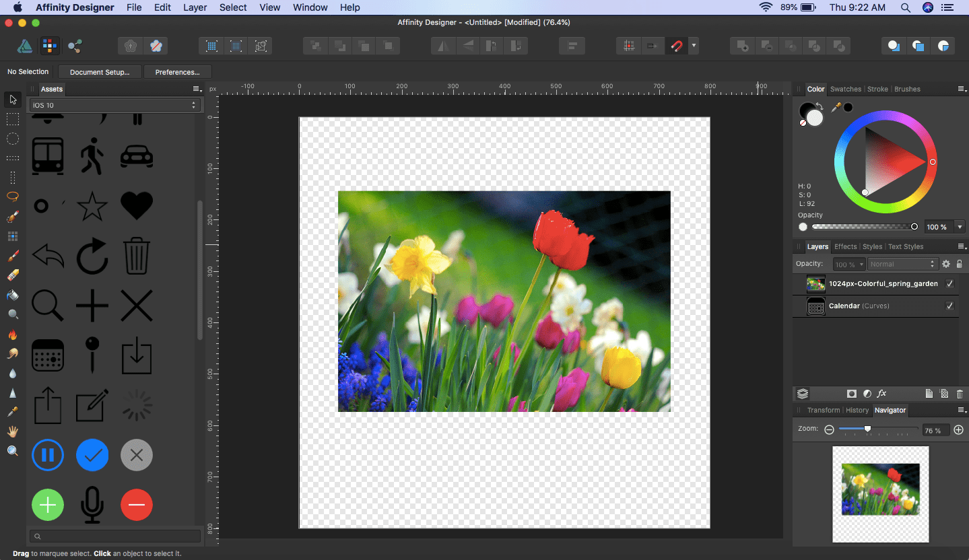Click the Document Setup button
The image size is (969, 560).
pyautogui.click(x=100, y=72)
